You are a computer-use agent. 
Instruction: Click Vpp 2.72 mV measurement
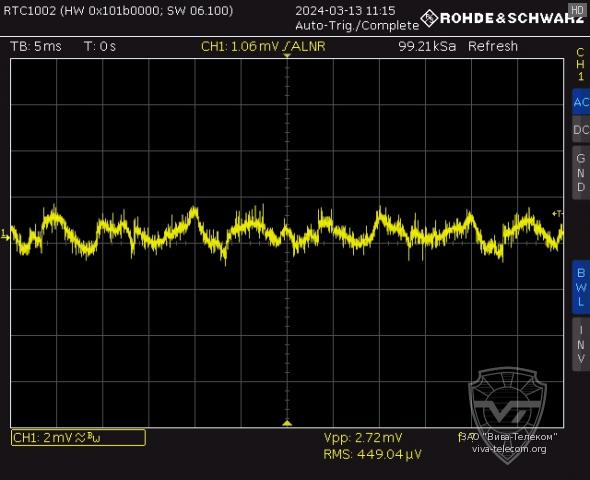click(363, 438)
